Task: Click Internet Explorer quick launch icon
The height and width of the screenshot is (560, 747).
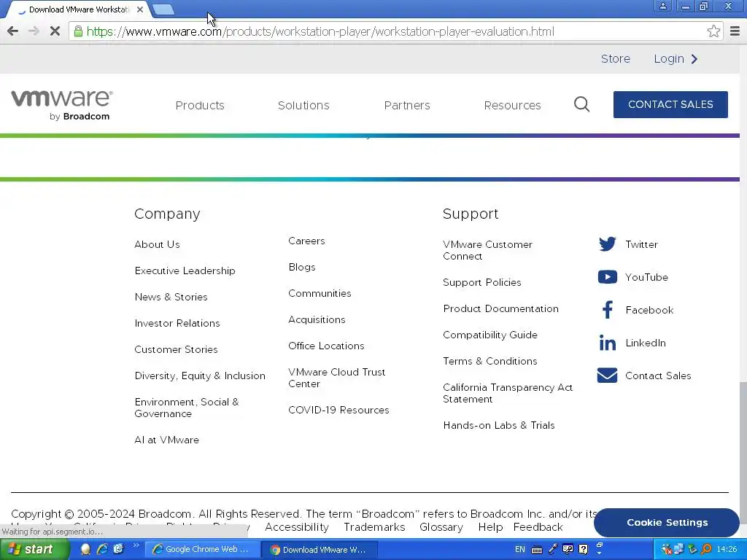Action: [102, 549]
